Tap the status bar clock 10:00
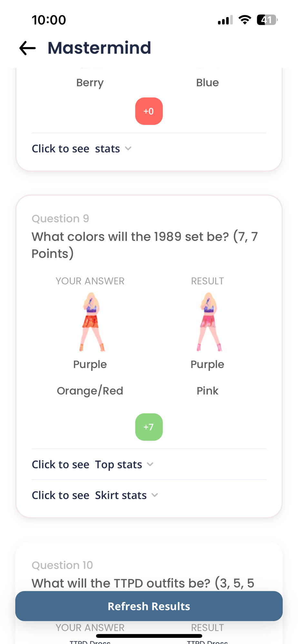This screenshot has height=644, width=298. click(49, 20)
